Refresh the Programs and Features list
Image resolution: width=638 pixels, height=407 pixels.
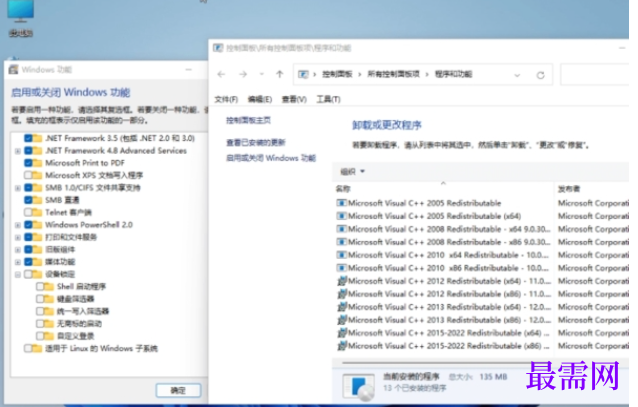pyautogui.click(x=540, y=75)
